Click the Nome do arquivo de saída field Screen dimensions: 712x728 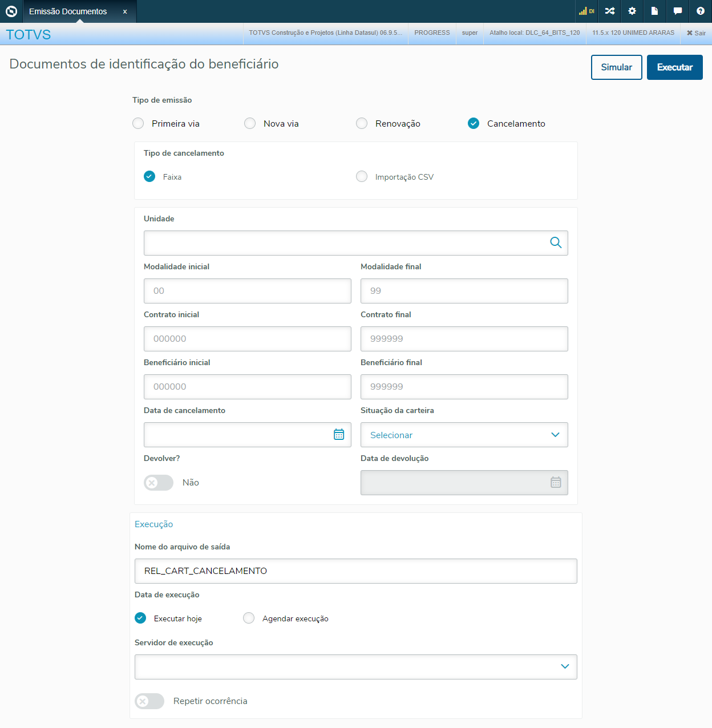point(355,571)
